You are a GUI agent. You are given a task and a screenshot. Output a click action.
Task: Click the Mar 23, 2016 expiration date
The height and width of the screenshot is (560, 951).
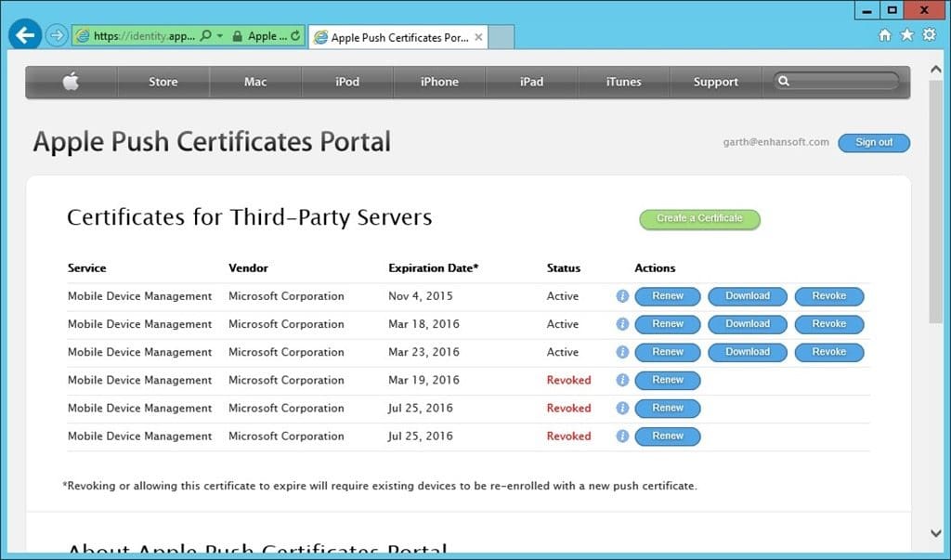click(x=423, y=352)
